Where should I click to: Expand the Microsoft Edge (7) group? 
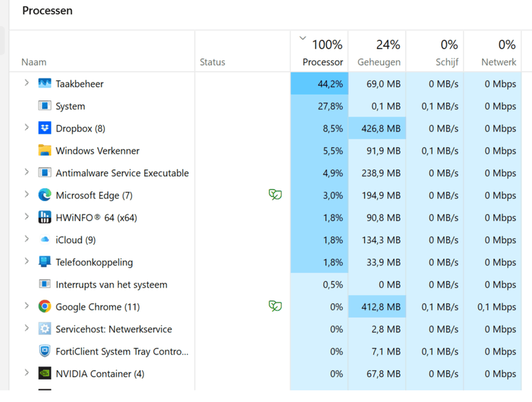[27, 194]
